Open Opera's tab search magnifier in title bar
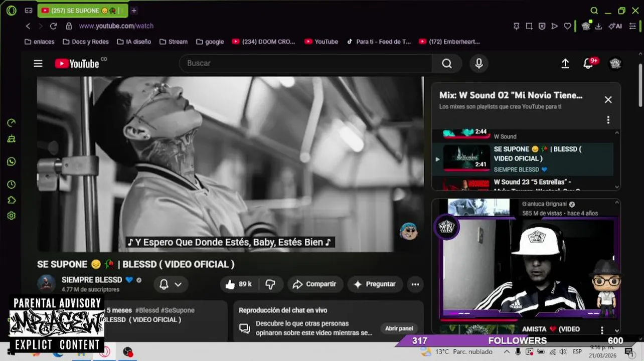Viewport: 644px width, 361px height. point(594,11)
